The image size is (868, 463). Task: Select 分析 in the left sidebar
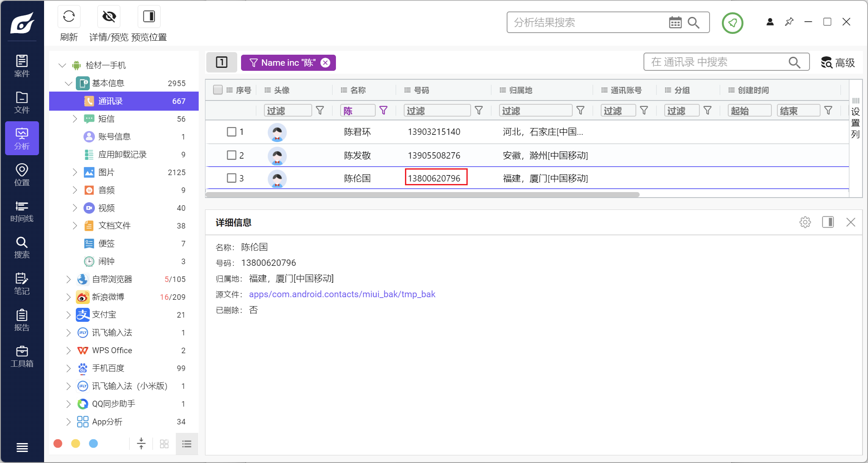22,138
